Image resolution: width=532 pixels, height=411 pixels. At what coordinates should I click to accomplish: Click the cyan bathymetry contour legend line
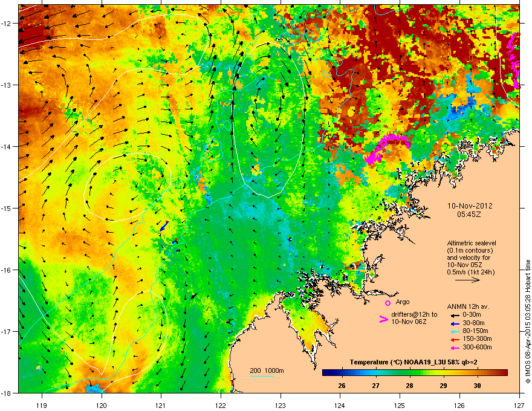point(262,376)
